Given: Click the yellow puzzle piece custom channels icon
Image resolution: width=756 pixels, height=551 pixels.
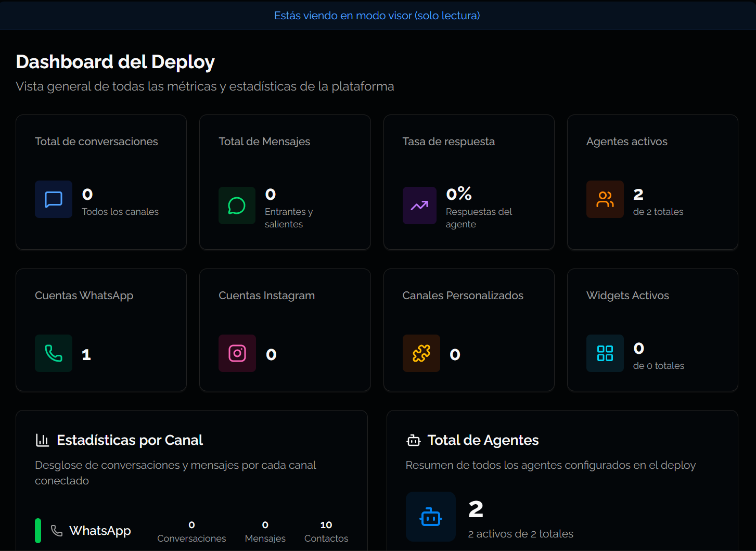Looking at the screenshot, I should (x=421, y=353).
